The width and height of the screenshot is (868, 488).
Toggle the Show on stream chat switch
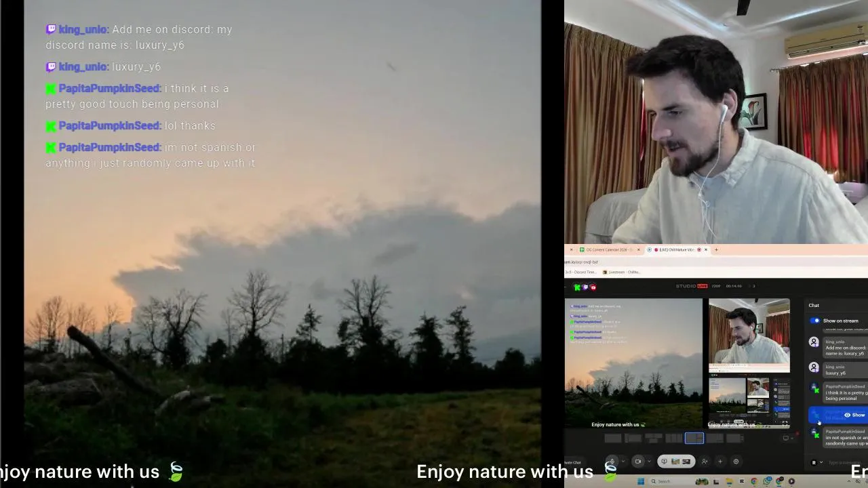[x=815, y=321]
